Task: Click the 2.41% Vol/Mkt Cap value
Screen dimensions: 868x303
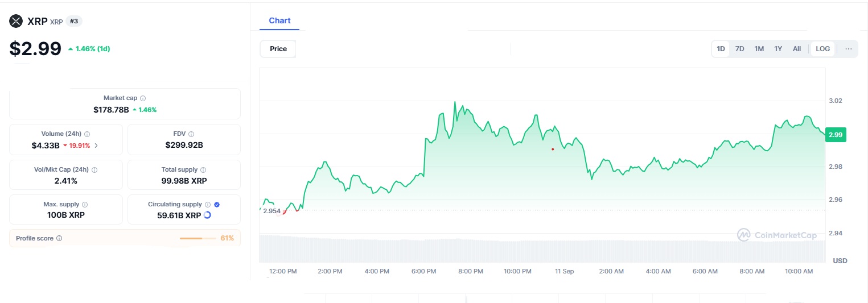Action: 66,181
